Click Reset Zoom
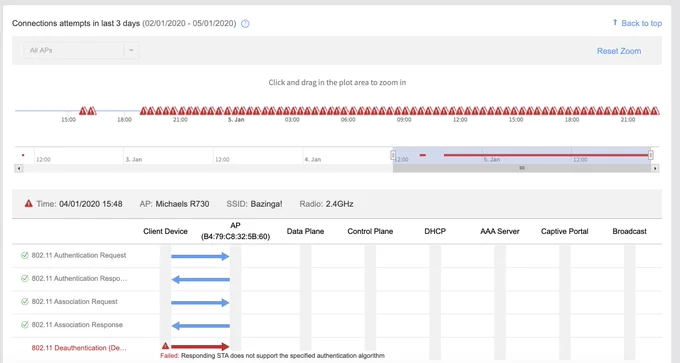680x363 pixels. (x=619, y=51)
